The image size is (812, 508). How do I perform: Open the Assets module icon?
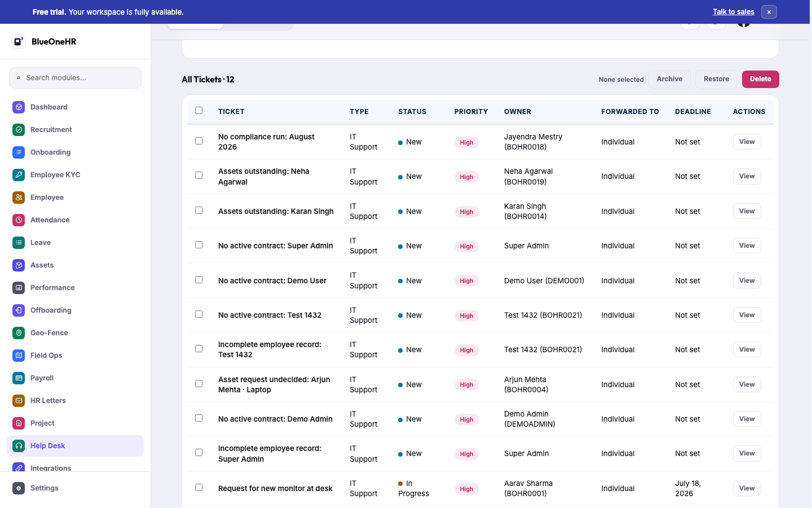[19, 265]
